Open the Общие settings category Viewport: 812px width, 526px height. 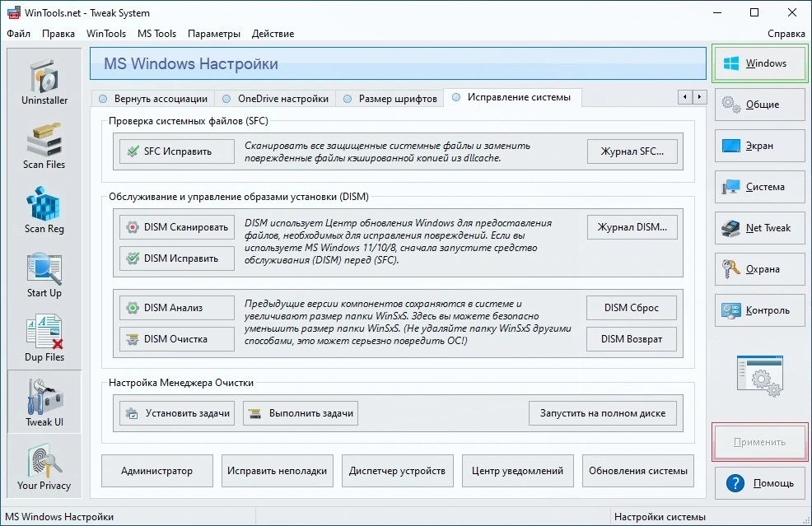pyautogui.click(x=759, y=105)
